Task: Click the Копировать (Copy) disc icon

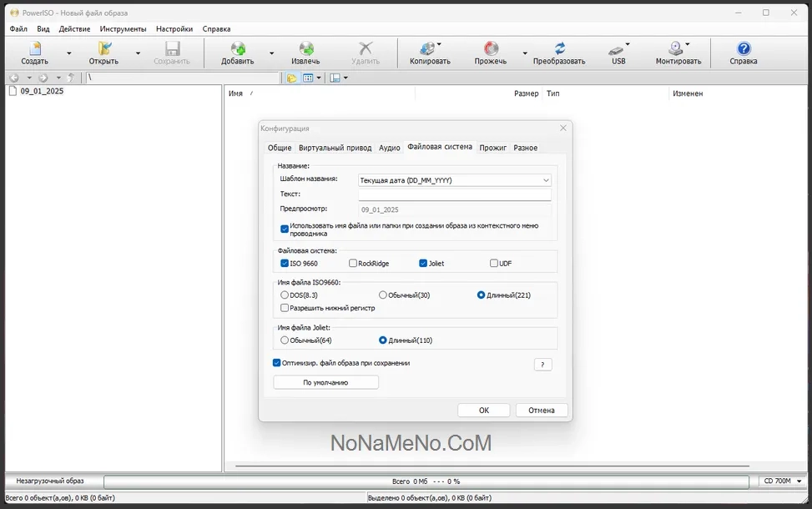Action: [428, 49]
